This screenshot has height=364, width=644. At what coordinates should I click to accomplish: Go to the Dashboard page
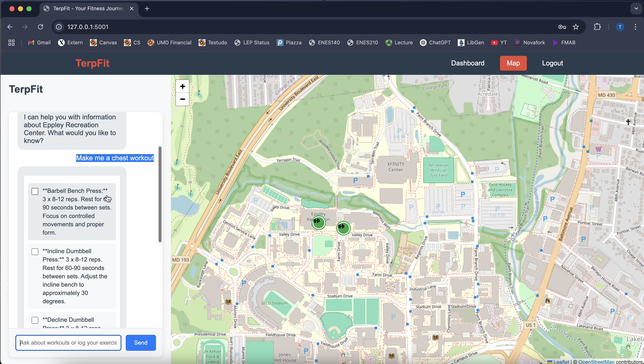coord(468,63)
